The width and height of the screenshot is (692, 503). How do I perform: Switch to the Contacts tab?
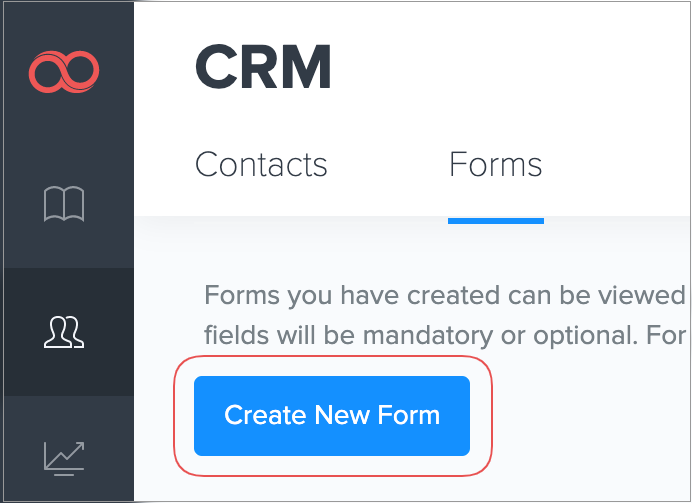(261, 164)
